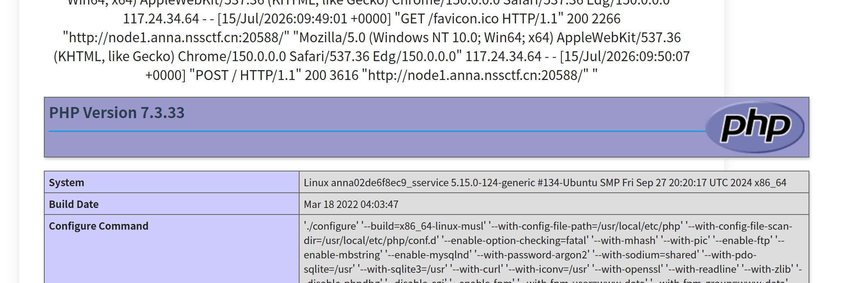Click the Configure Command label cell
Viewport: 868px width, 283px height.
pos(172,249)
